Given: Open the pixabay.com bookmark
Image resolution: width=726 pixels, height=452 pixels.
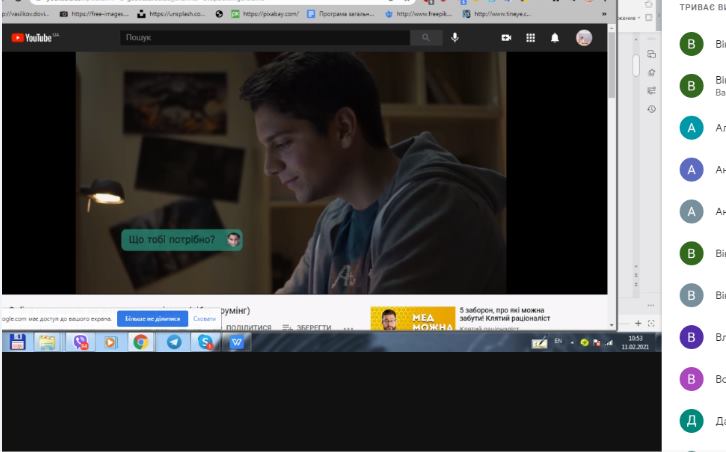Looking at the screenshot, I should click(265, 14).
